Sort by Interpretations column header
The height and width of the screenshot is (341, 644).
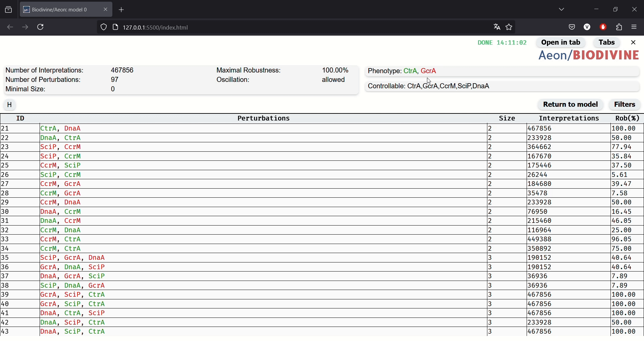(x=569, y=118)
